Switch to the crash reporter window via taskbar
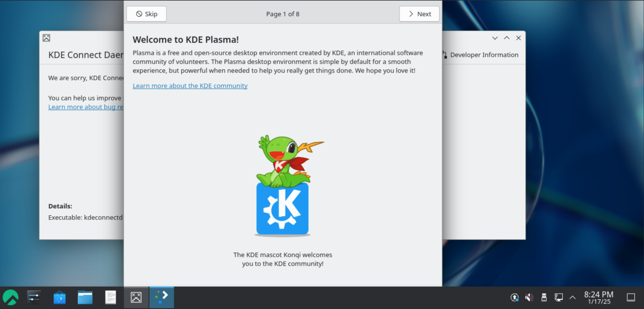Viewport: 644px width, 309px height. point(136,297)
